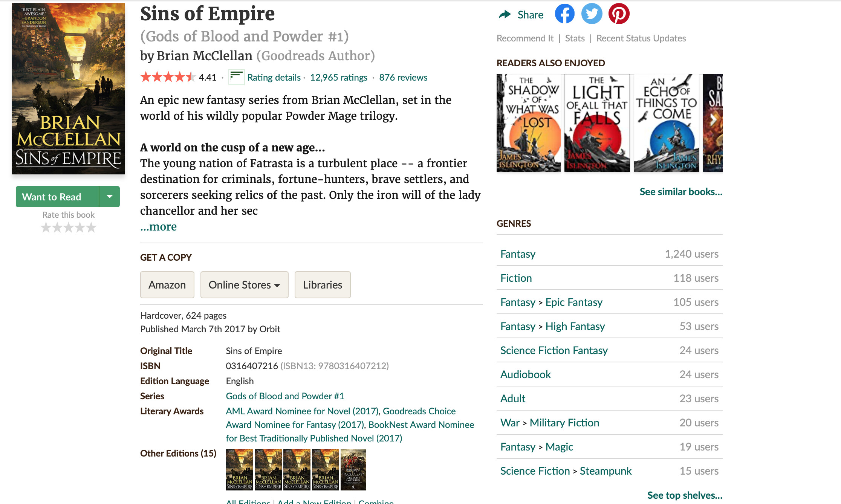The height and width of the screenshot is (504, 841).
Task: Rate this book five stars
Action: (91, 228)
